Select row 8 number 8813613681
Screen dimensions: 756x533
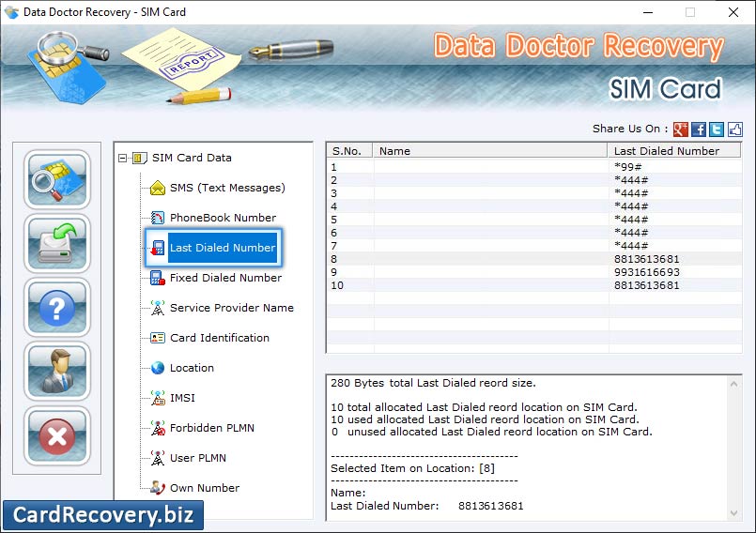(x=534, y=259)
